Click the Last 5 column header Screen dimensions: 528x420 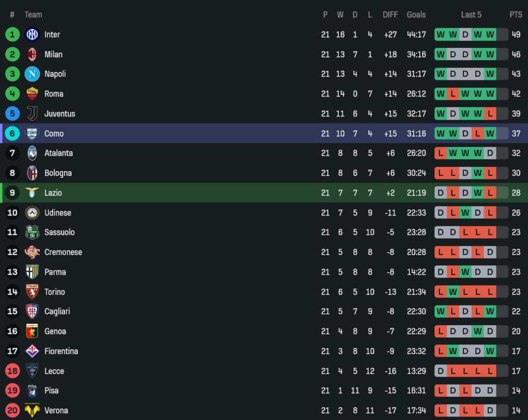tap(471, 14)
